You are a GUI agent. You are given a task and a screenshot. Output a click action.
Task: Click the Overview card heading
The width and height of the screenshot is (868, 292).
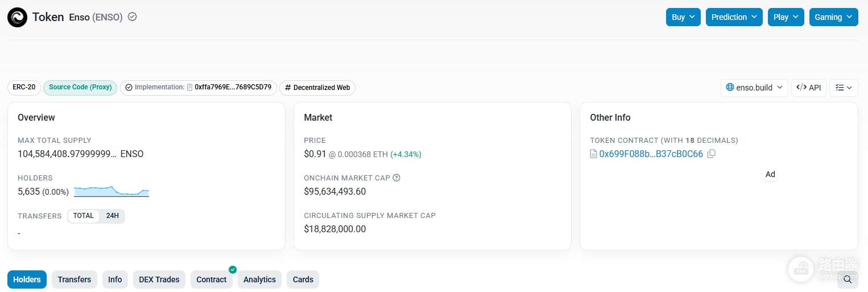[36, 117]
